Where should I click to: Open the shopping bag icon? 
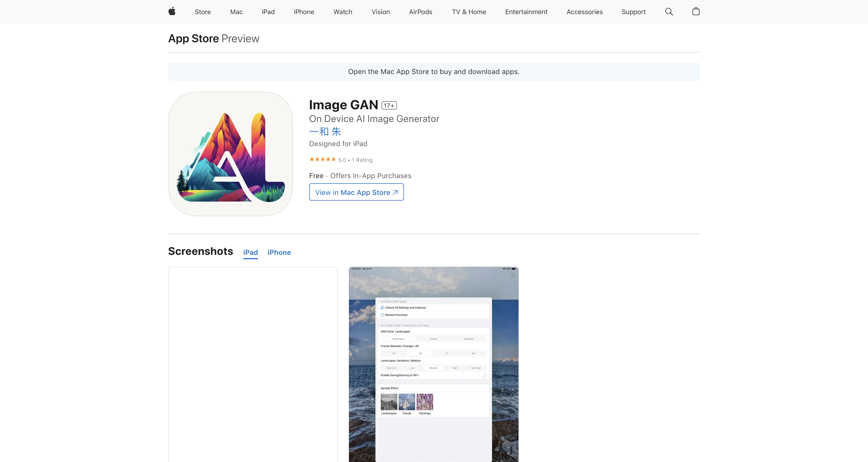coord(696,12)
